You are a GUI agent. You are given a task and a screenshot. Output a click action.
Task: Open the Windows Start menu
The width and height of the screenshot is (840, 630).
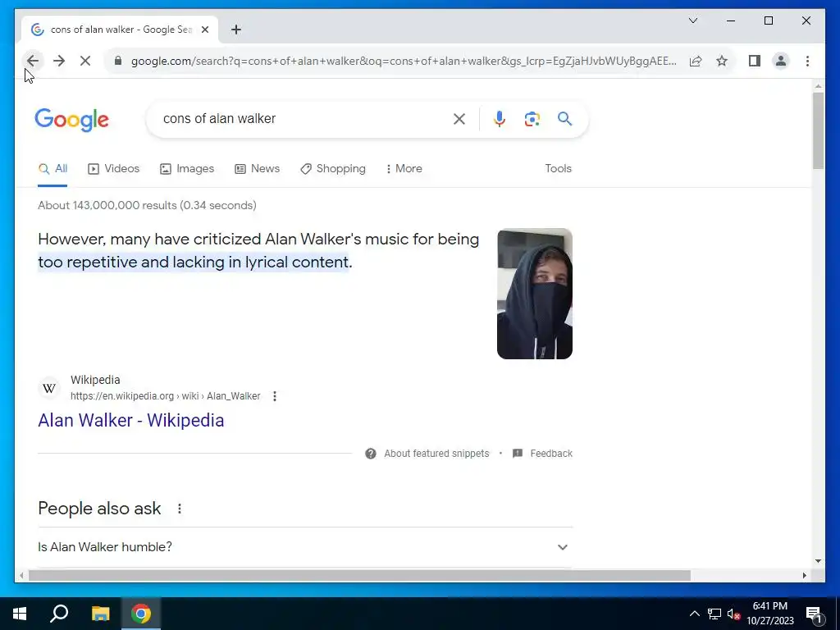(x=20, y=614)
